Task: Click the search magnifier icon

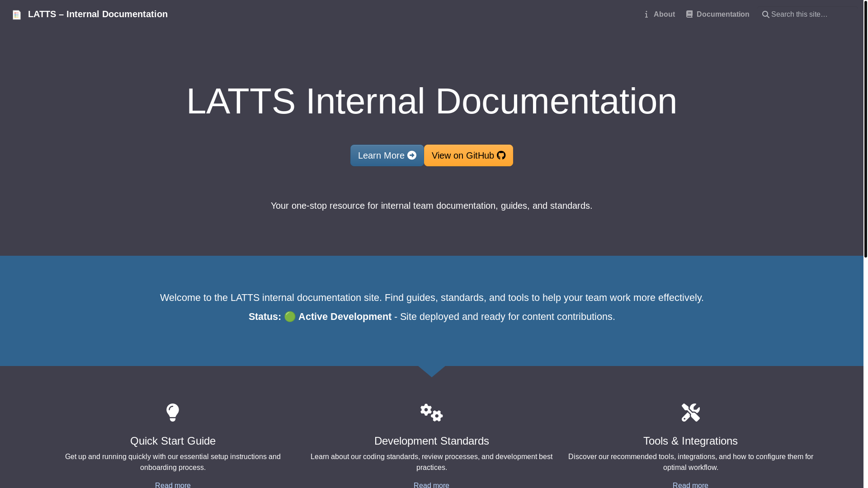Action: pyautogui.click(x=765, y=14)
